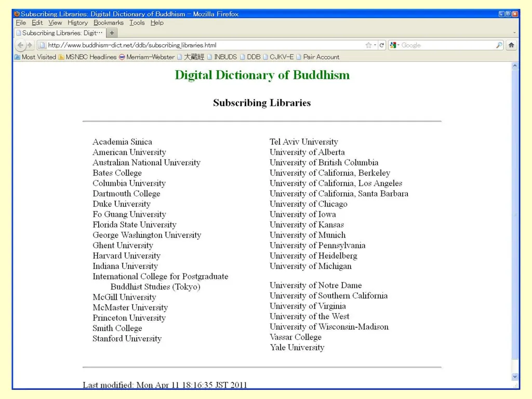The height and width of the screenshot is (399, 532).
Task: Click the vertical scrollbar thumb
Action: (x=515, y=215)
